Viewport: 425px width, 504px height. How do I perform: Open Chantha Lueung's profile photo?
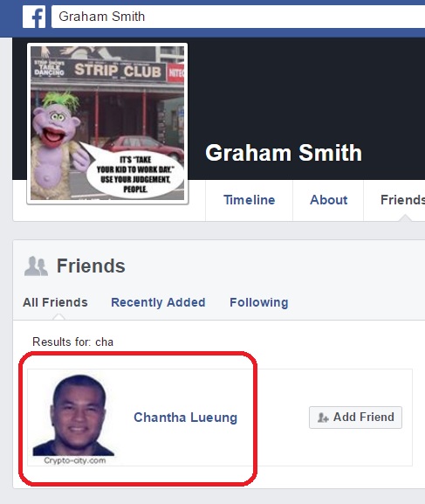tap(73, 415)
